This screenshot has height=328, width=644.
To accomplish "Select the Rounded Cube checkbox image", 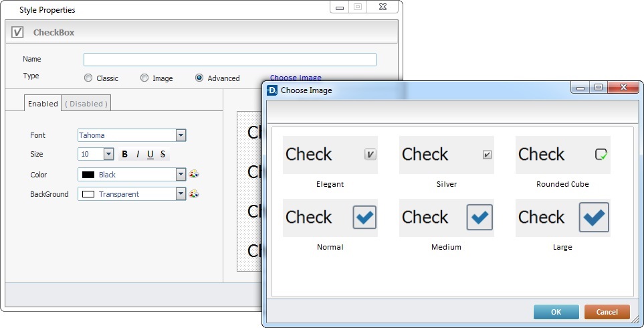I will click(x=562, y=155).
